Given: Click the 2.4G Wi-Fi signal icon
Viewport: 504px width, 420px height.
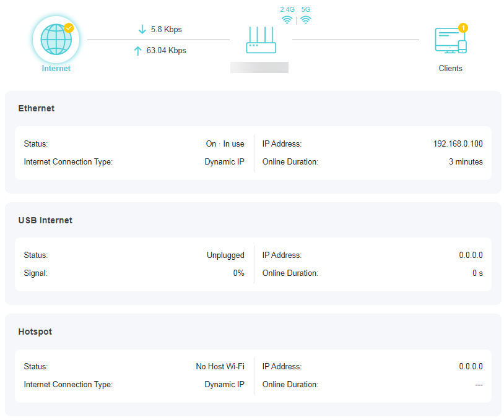Looking at the screenshot, I should point(287,20).
